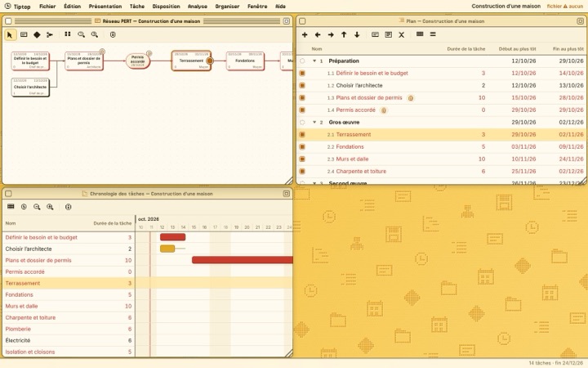Viewport: 588px width, 368px height.
Task: Toggle the marker of Fondations row in Plan
Action: [302, 147]
